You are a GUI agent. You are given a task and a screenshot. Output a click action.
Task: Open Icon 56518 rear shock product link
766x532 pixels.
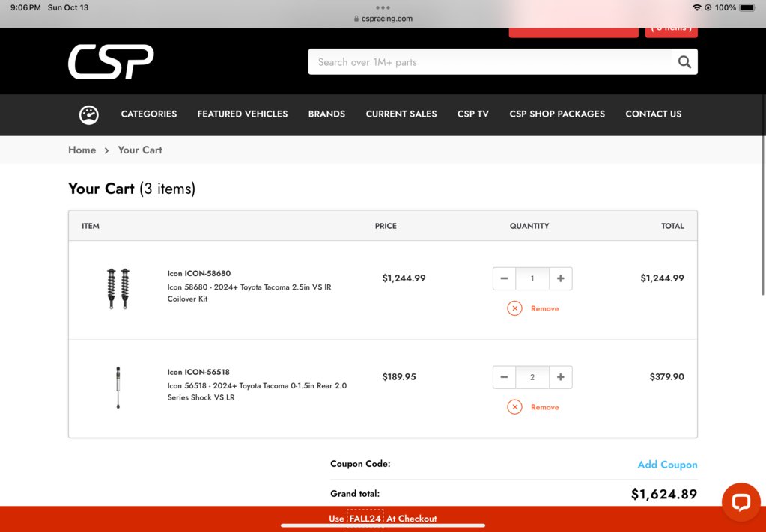257,391
